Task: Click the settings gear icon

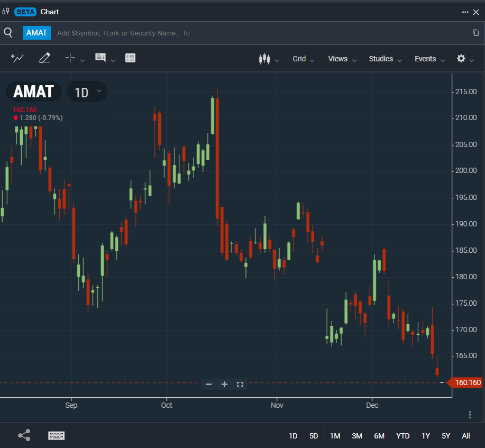Action: pyautogui.click(x=461, y=58)
